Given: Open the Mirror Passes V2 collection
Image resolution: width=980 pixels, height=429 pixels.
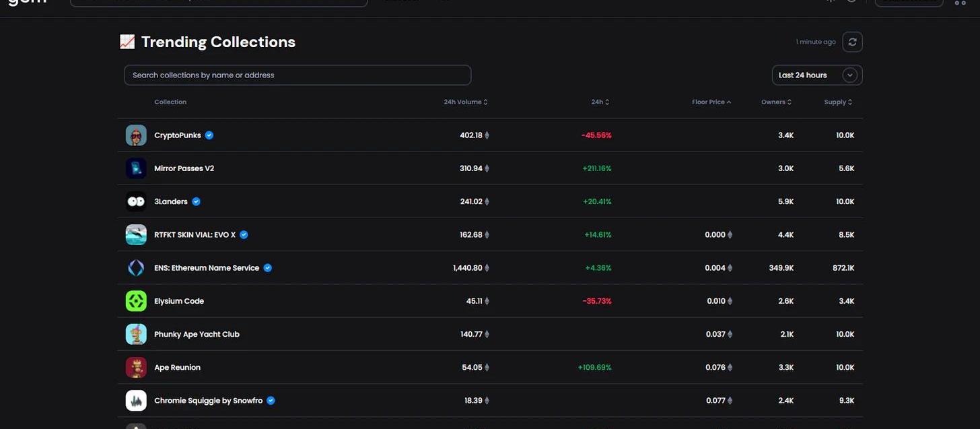Looking at the screenshot, I should coord(184,168).
